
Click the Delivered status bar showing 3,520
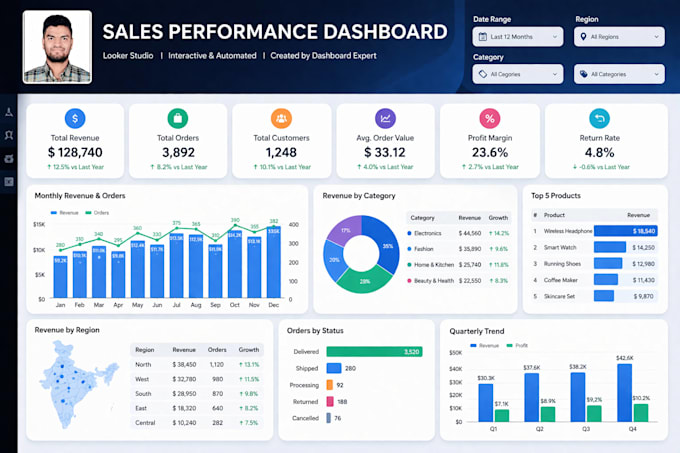click(x=374, y=352)
